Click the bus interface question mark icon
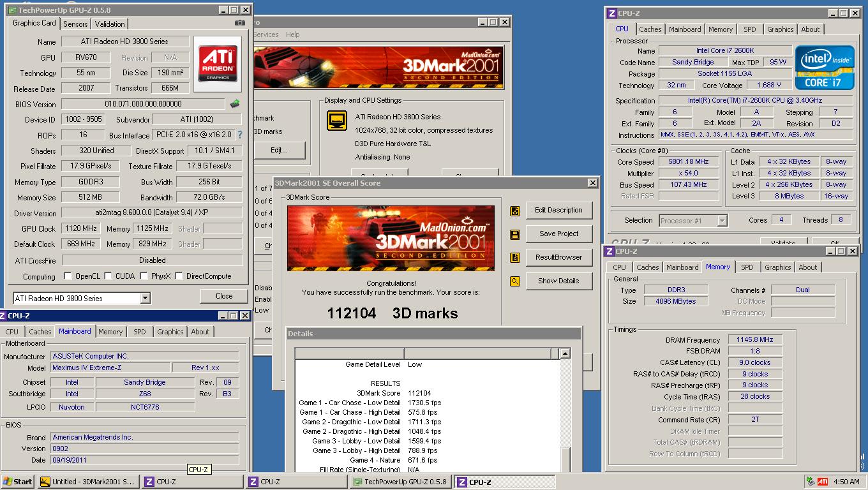Screen dimensions: 868x490 pos(240,135)
